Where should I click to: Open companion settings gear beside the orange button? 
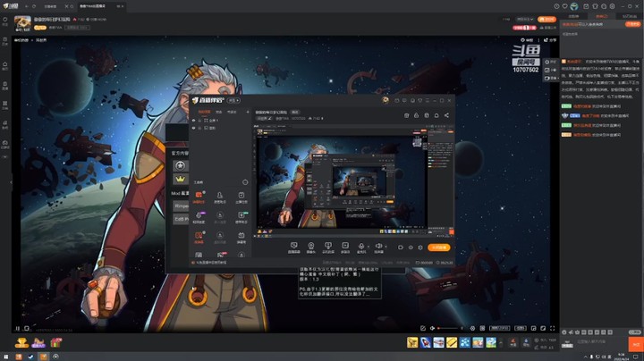[x=419, y=248]
